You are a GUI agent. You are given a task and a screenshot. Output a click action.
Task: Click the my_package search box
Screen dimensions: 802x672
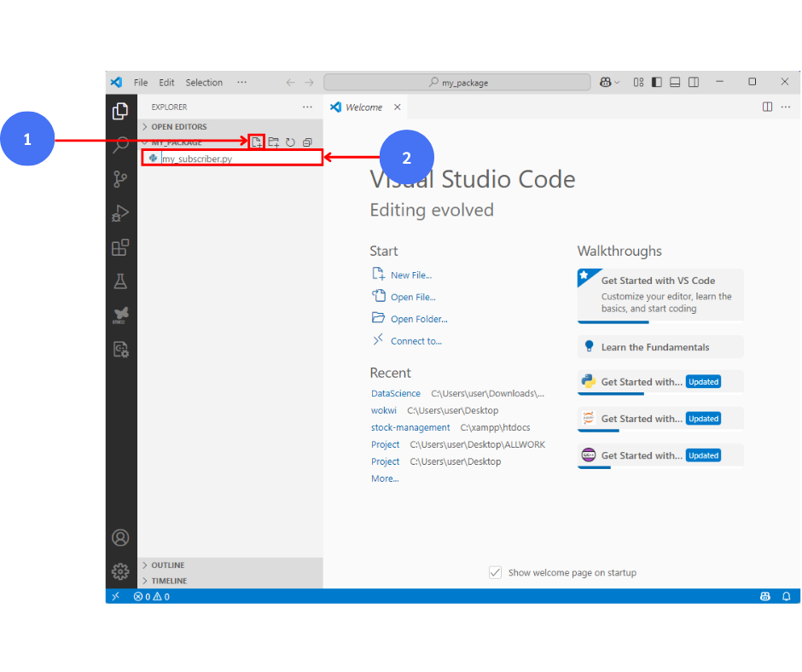[457, 83]
